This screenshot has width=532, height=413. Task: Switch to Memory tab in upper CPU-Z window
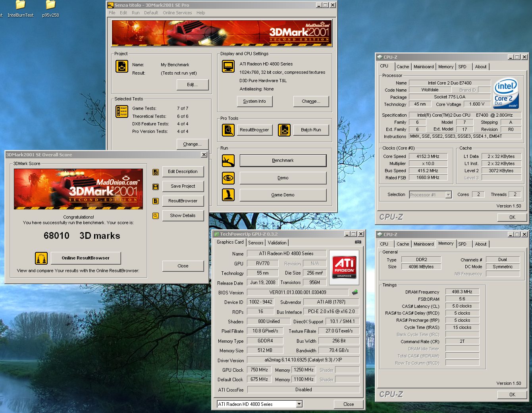pos(445,67)
